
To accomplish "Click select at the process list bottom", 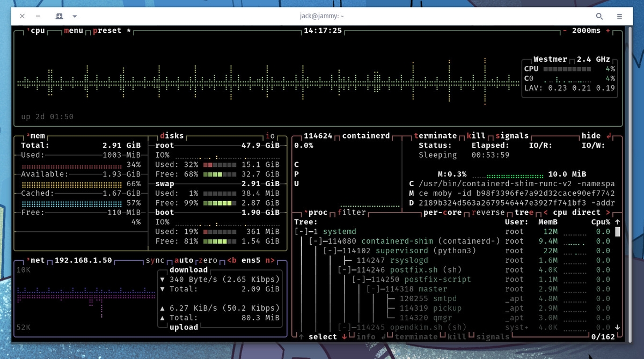I will [x=323, y=336].
